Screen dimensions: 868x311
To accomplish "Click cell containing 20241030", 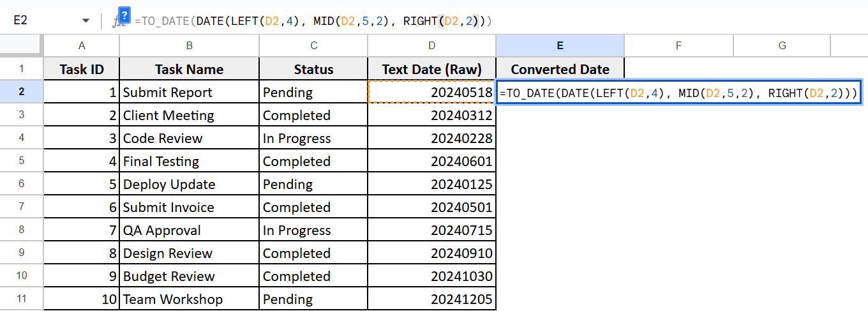I will tap(432, 276).
